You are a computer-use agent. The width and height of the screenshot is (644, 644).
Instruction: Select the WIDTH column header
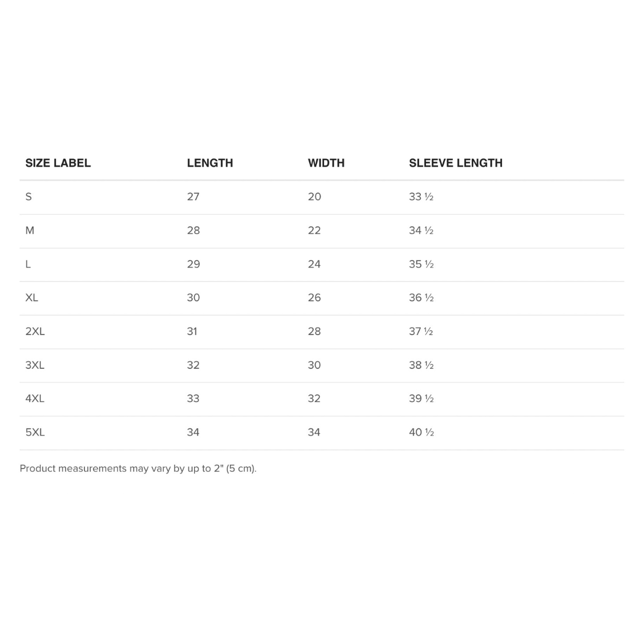point(326,163)
